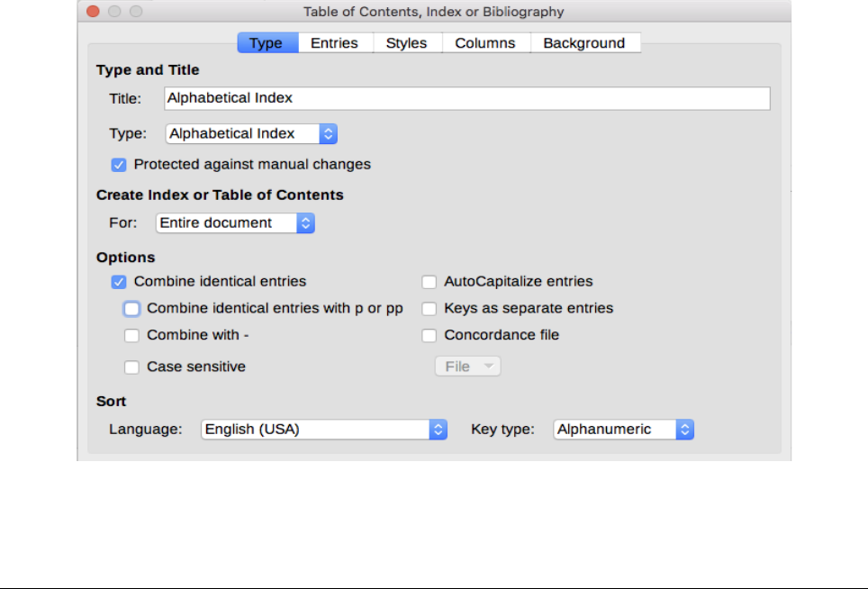The image size is (868, 589).
Task: Uncheck Combine identical entries
Action: (x=119, y=282)
